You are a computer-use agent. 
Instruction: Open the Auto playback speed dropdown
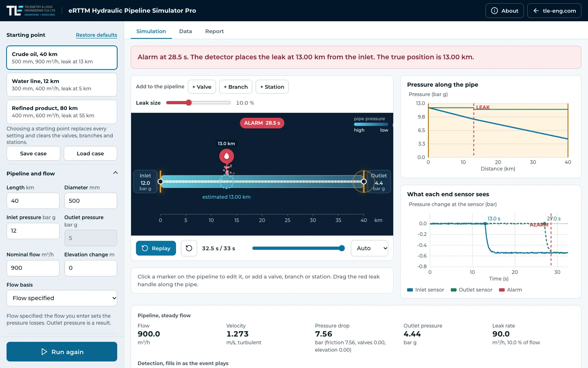[370, 248]
